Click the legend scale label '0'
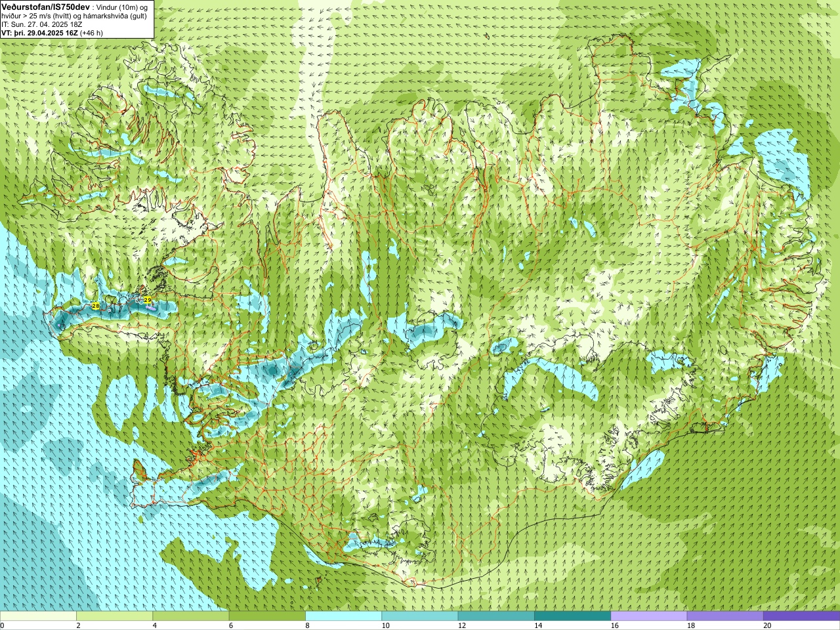Image resolution: width=840 pixels, height=630 pixels. coord(2,625)
